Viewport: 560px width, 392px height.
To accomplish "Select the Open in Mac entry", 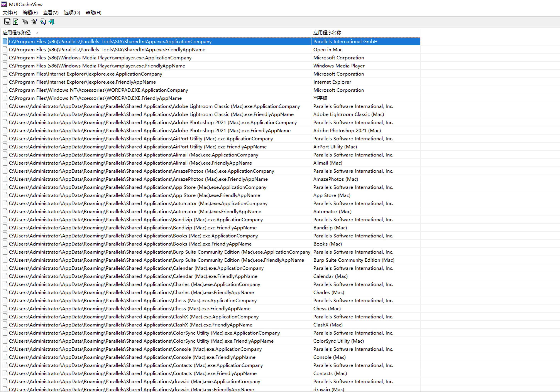I will coord(327,50).
